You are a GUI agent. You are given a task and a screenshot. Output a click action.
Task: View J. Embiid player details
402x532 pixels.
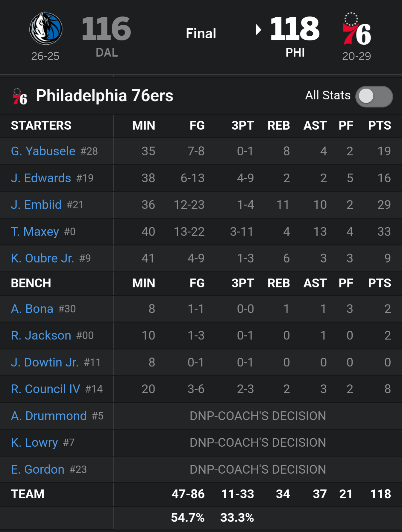[x=36, y=205]
